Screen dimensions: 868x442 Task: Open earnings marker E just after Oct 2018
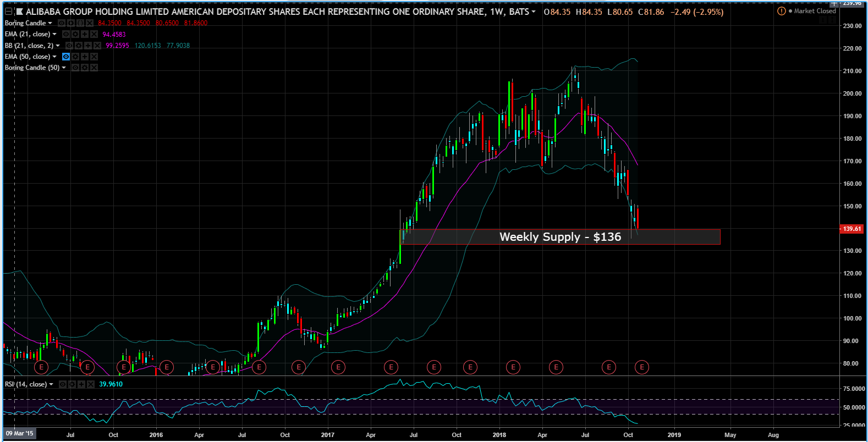click(x=642, y=367)
